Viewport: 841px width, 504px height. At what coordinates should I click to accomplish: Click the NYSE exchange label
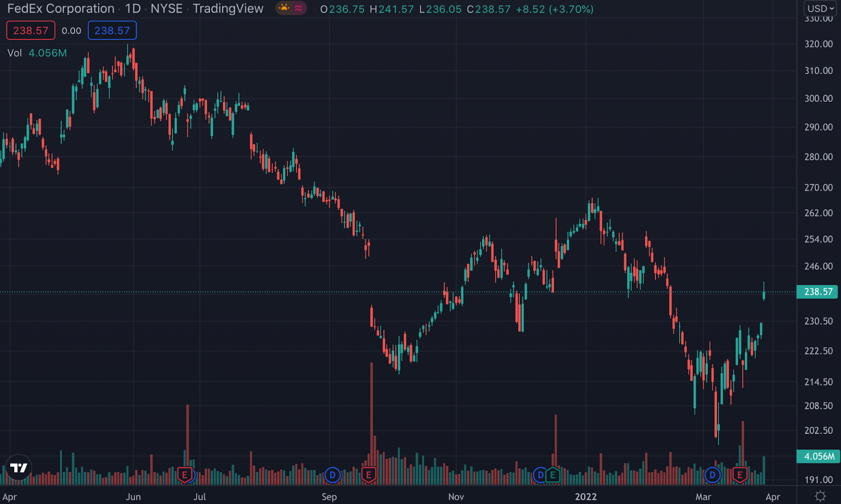[167, 8]
